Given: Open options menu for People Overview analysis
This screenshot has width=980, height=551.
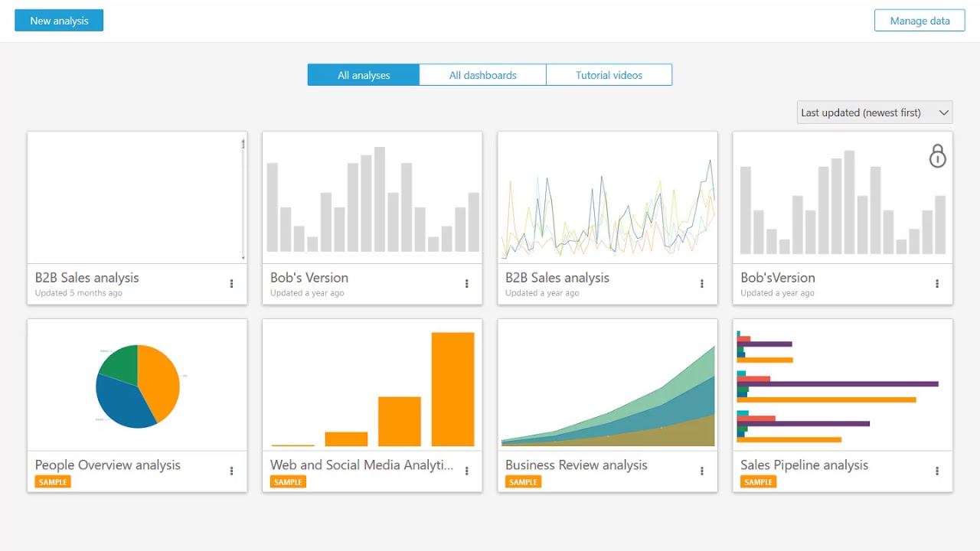Looking at the screenshot, I should [232, 471].
